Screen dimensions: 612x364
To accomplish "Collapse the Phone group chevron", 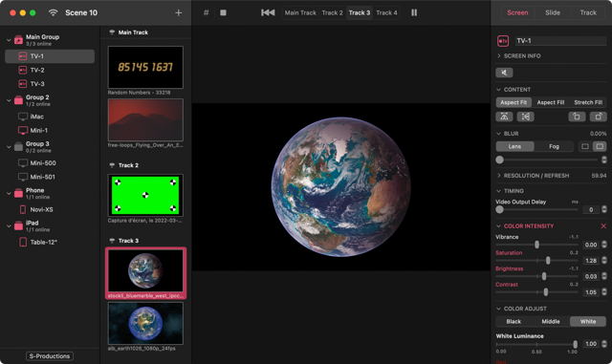I will 9,194.
